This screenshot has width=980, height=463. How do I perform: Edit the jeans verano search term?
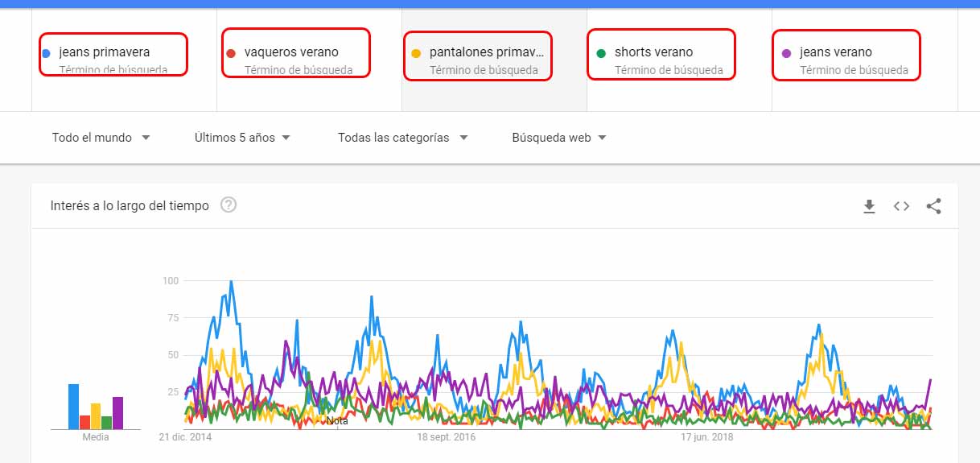(835, 52)
